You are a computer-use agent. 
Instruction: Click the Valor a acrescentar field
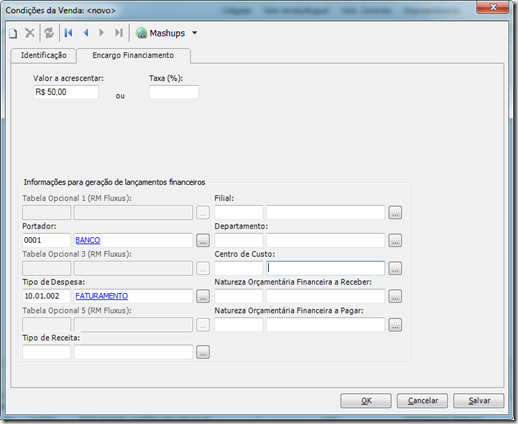[x=66, y=92]
